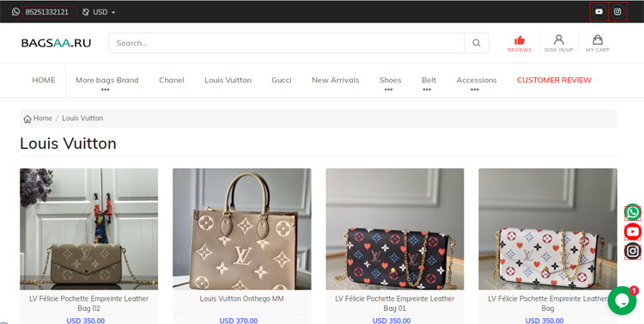This screenshot has height=324, width=644.
Task: Click Louis Vuitton in the breadcrumb
Action: [82, 118]
